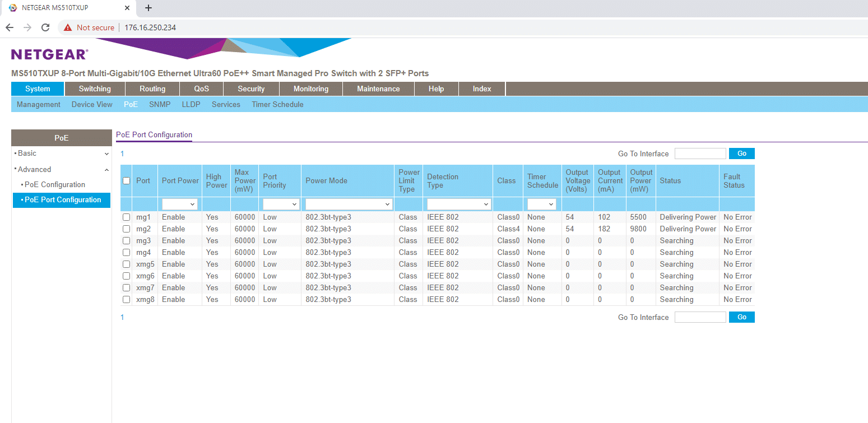Go to LLDP submenu
The image size is (868, 423).
(x=191, y=104)
